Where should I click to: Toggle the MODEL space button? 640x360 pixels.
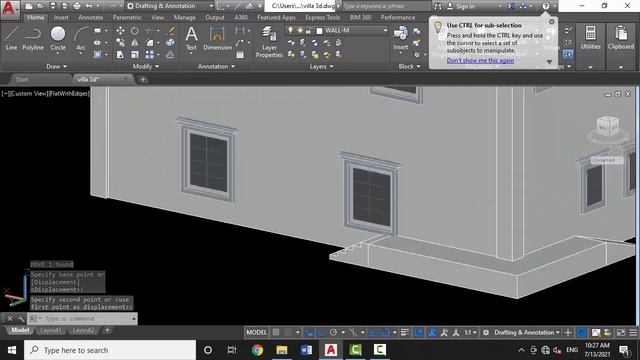256,333
